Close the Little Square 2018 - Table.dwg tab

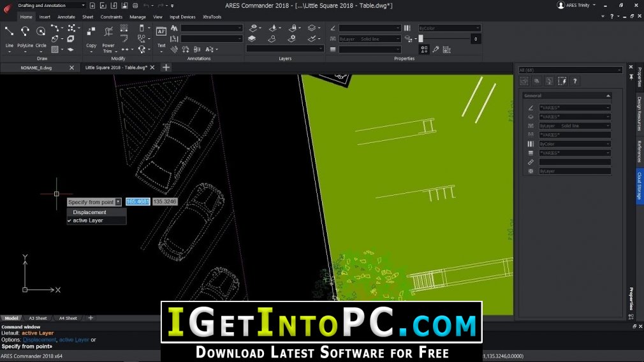pyautogui.click(x=152, y=68)
